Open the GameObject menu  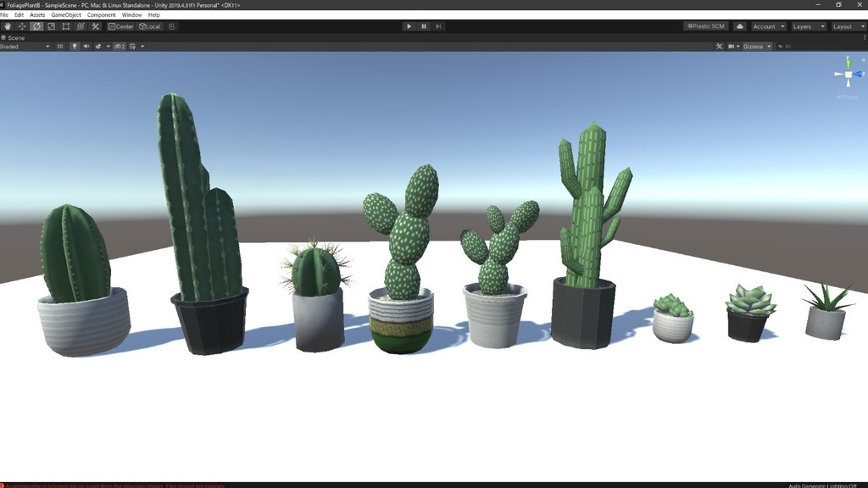(x=66, y=14)
